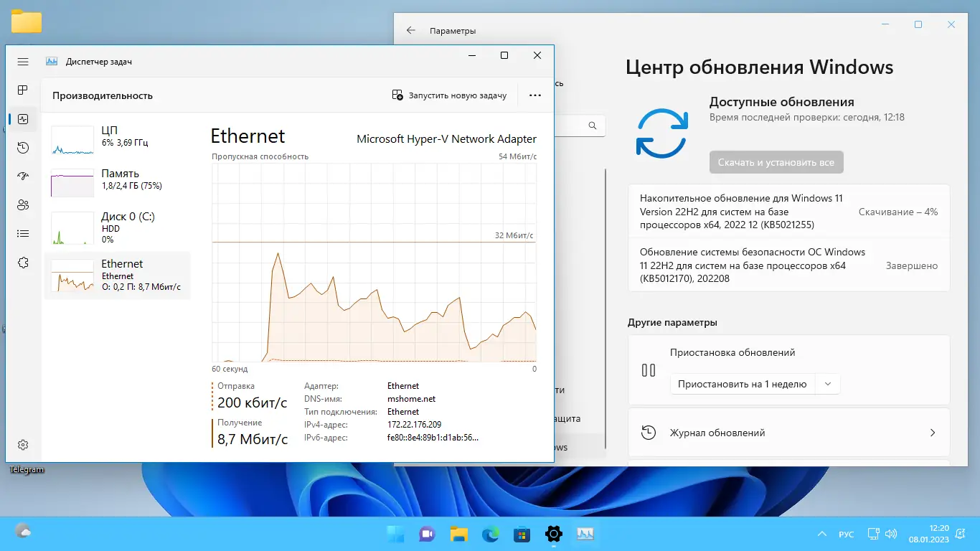Click the 'Производительность' page heading
Viewport: 980px width, 551px height.
click(103, 95)
